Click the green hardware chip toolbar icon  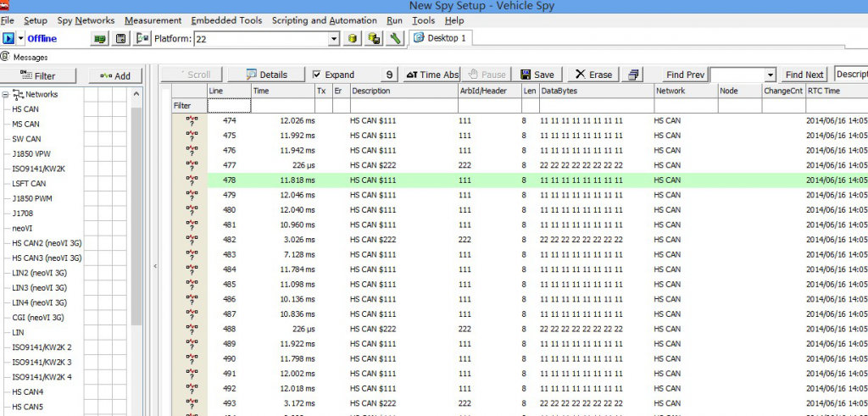[100, 39]
